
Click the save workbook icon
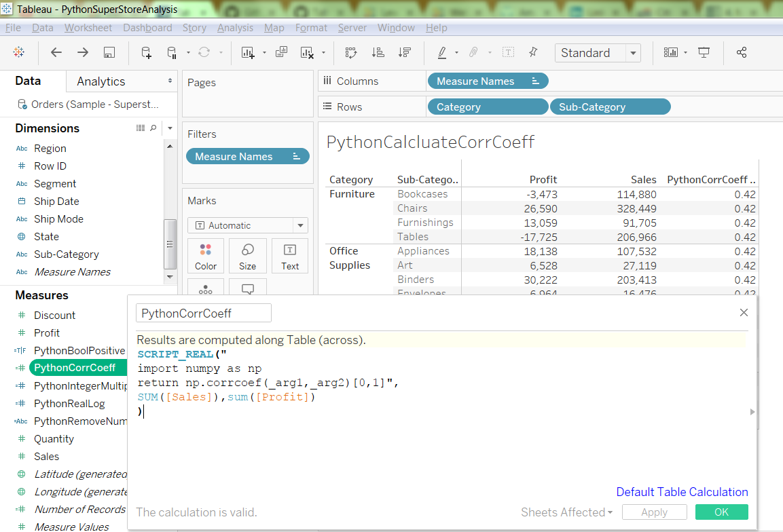point(109,53)
